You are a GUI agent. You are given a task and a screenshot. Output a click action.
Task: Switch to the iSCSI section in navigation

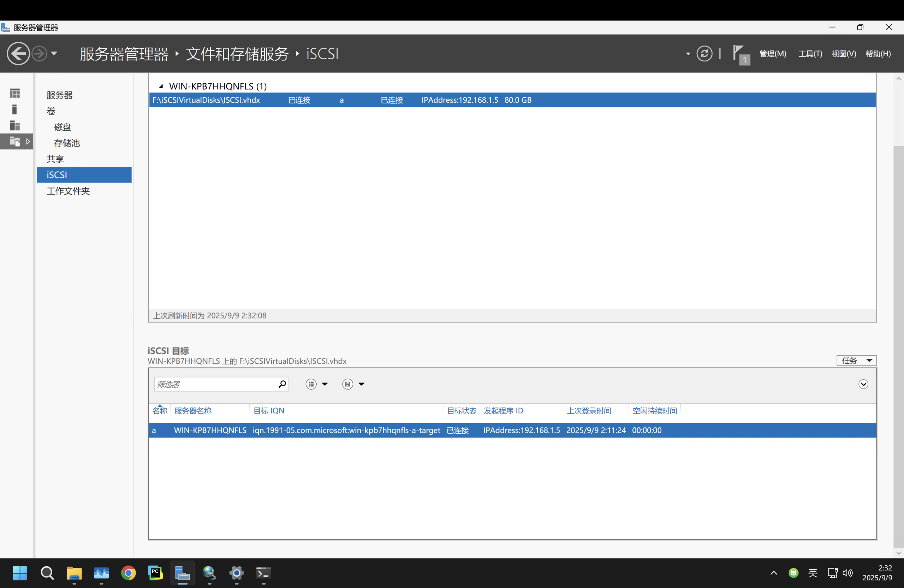(56, 174)
